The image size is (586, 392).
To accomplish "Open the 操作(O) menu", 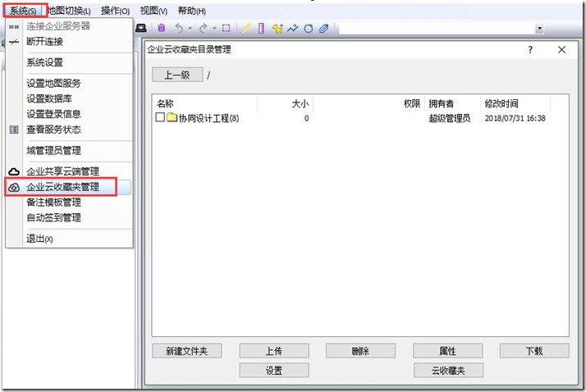I will click(115, 11).
